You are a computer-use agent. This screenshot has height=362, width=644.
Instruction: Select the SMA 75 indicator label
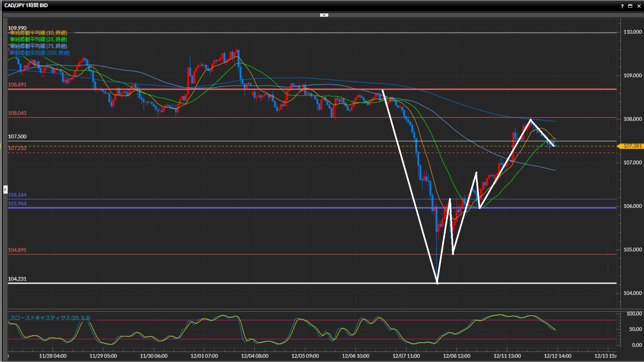point(39,46)
